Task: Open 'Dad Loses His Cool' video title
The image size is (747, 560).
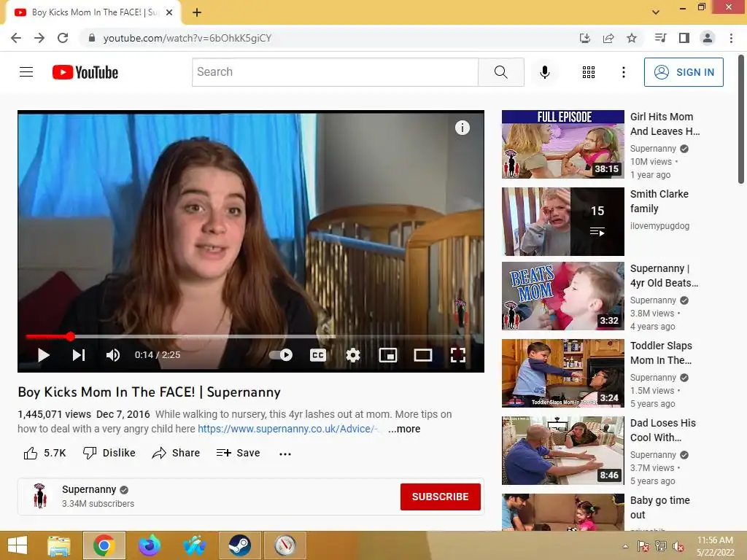Action: (662, 430)
